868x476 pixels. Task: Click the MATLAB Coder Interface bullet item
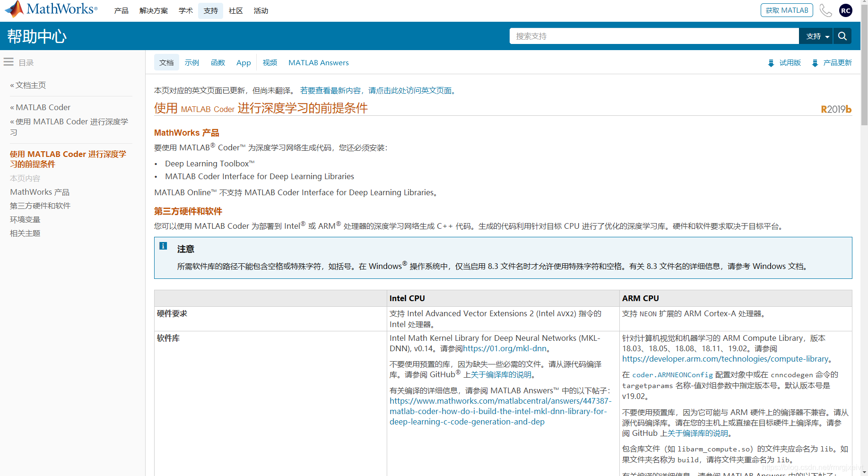coord(260,176)
